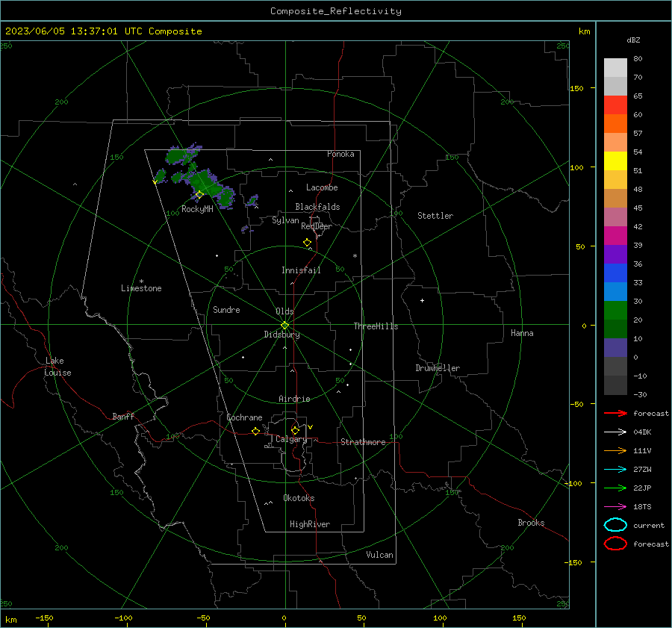Viewport: 672px width, 628px height.
Task: Pick the light gray 70-80 dBZ swatch
Action: tap(615, 68)
